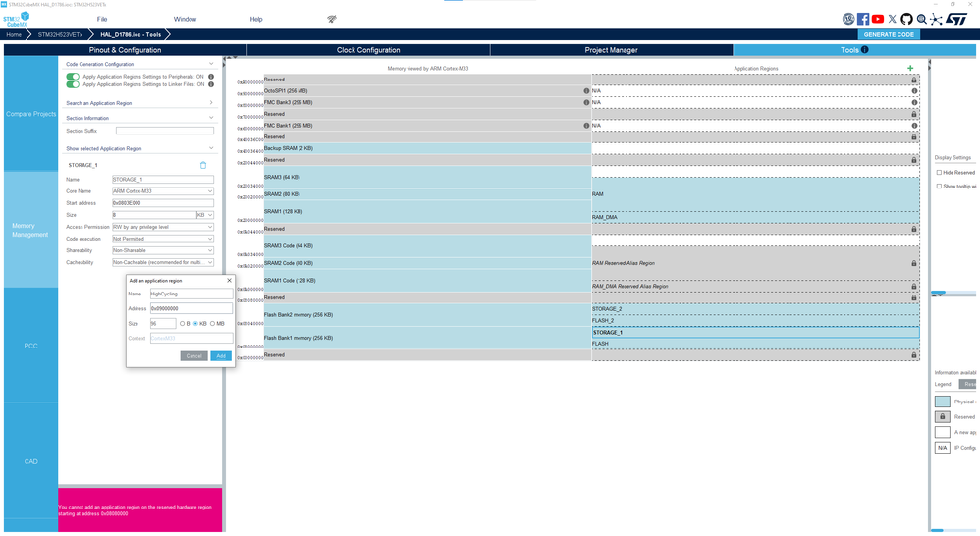Click the info icon on FMC Bank1 memory row

click(x=586, y=126)
